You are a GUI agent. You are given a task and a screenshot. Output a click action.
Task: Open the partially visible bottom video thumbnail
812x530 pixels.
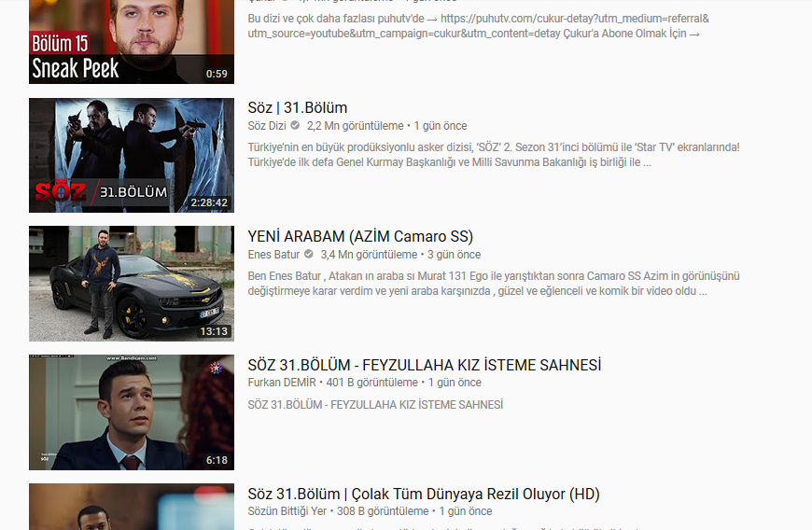[132, 507]
